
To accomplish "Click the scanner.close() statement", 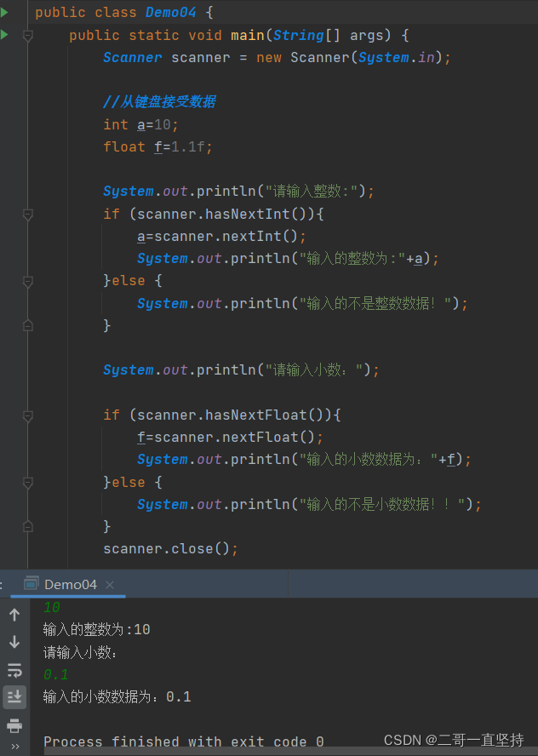I will (170, 548).
